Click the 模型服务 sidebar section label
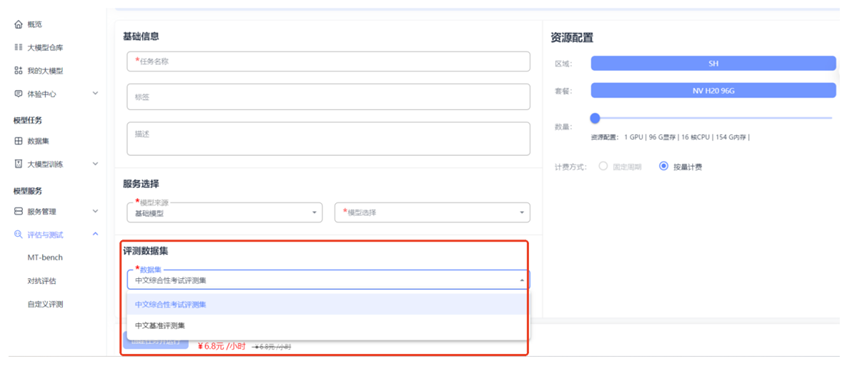Image resolution: width=865 pixels, height=384 pixels. (28, 191)
